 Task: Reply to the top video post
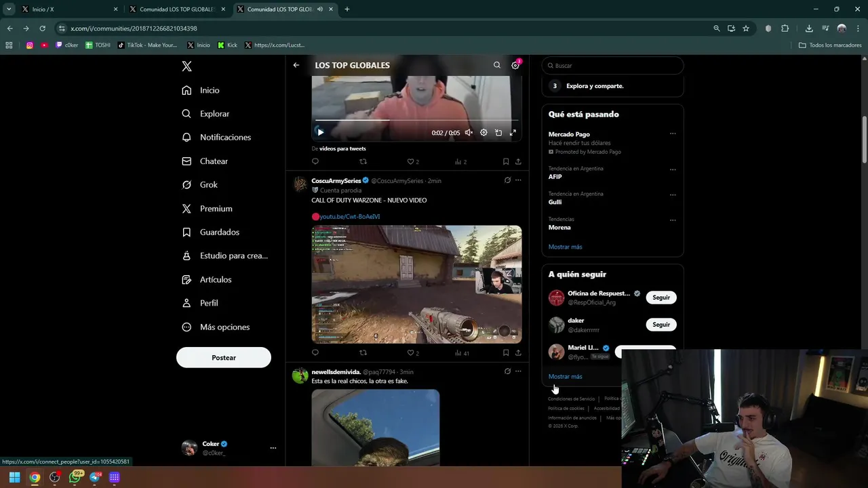(315, 161)
